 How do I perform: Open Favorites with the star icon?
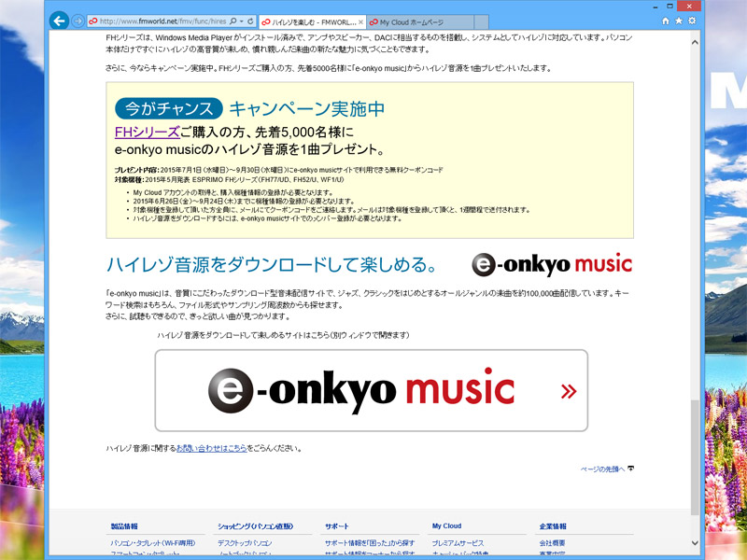click(678, 20)
